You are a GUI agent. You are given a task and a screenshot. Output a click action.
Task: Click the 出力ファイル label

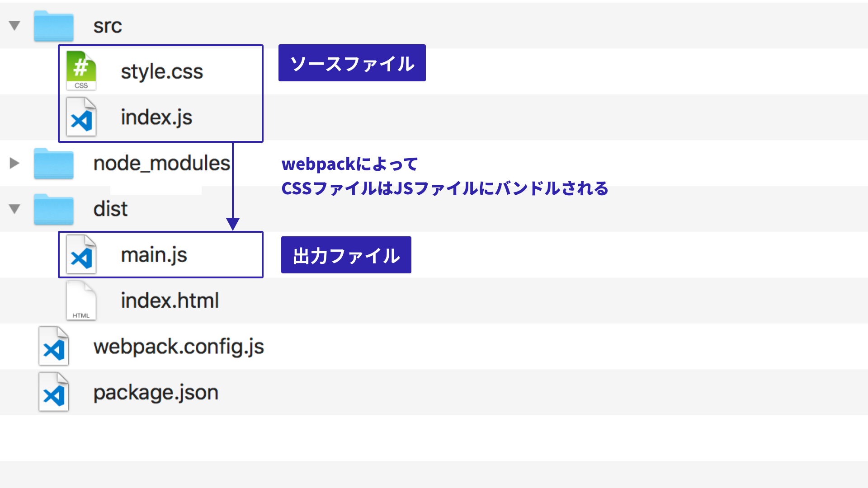point(346,255)
